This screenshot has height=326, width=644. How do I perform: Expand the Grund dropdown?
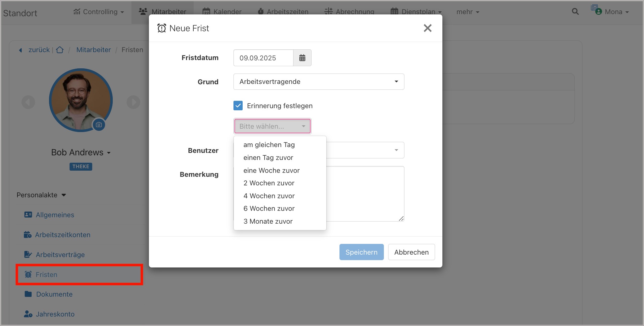coord(319,82)
